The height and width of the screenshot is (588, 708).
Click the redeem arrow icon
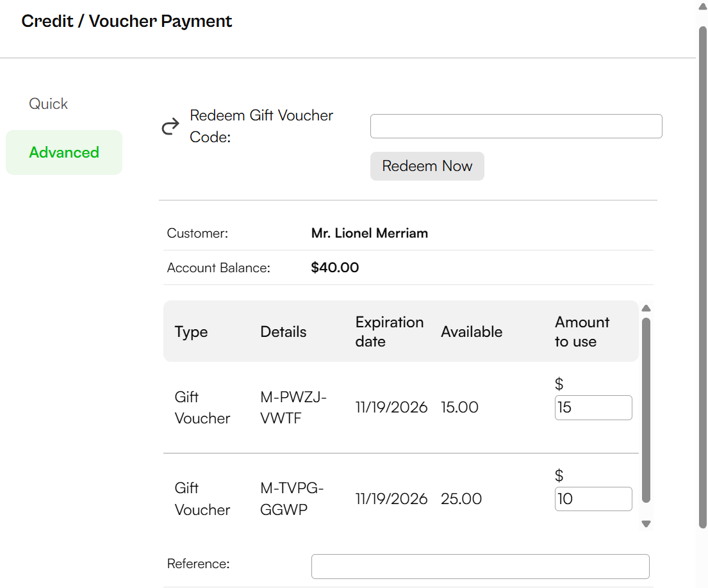(x=170, y=127)
